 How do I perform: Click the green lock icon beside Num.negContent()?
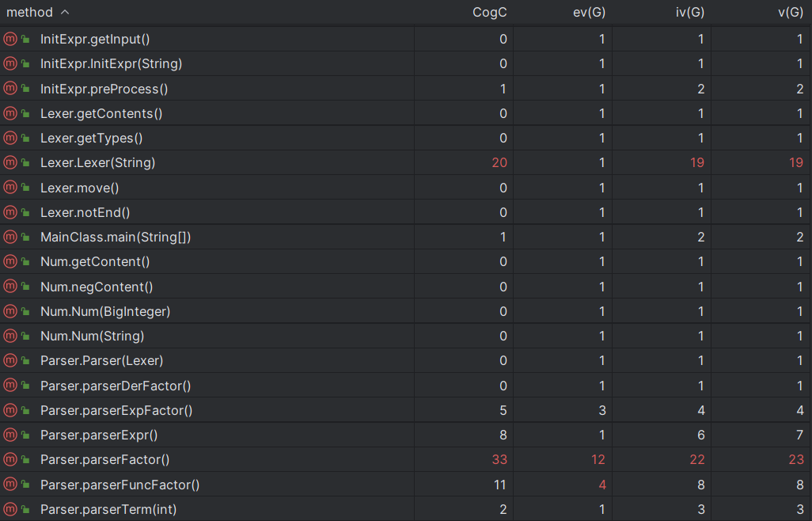25,287
